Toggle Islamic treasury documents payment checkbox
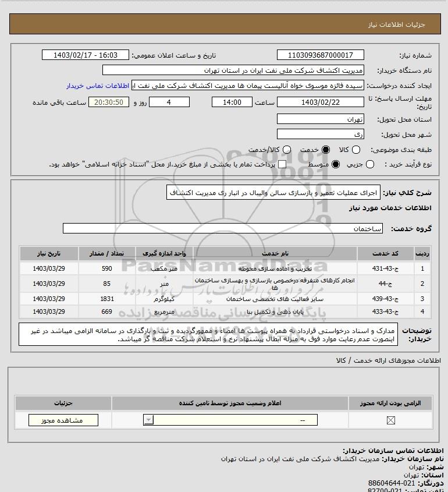The height and width of the screenshot is (492, 448). [282, 164]
